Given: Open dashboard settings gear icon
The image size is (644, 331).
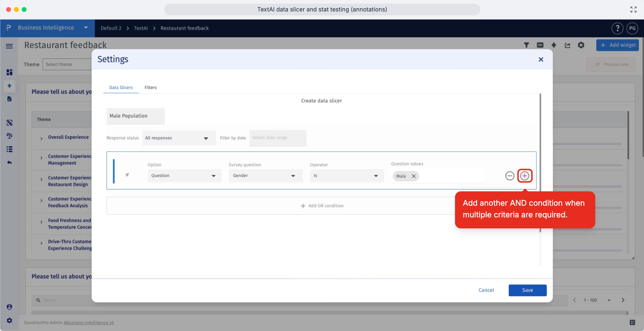Looking at the screenshot, I should pos(581,45).
